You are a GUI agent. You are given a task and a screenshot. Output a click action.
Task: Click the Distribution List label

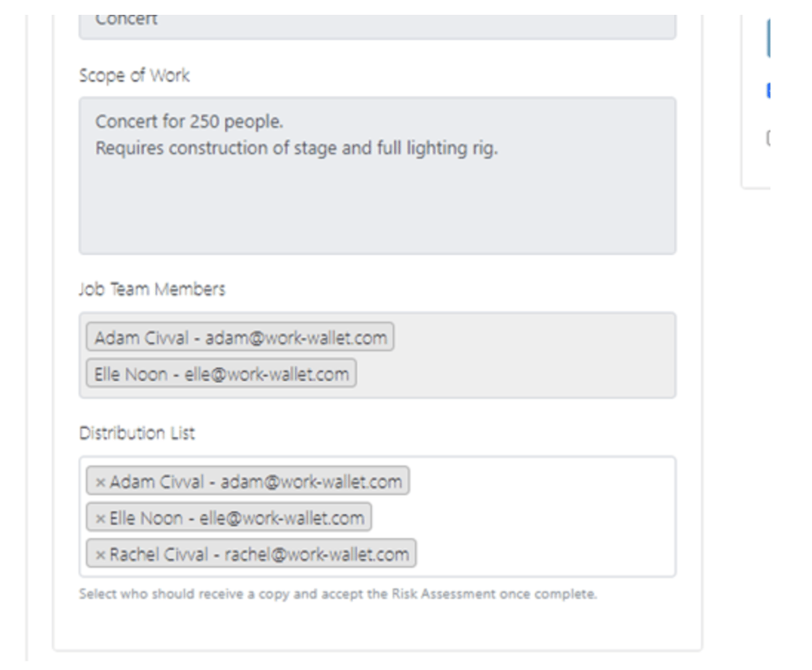coord(137,433)
